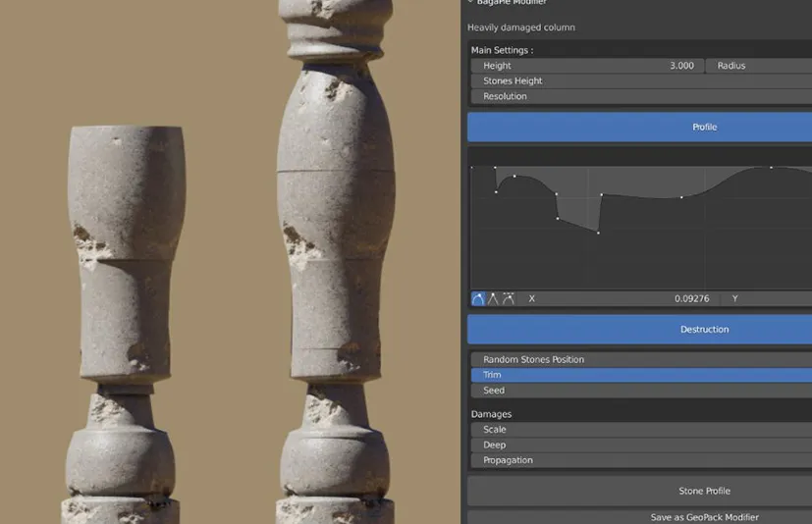Image resolution: width=812 pixels, height=524 pixels.
Task: Select the auto-clamped handle type icon
Action: (508, 298)
